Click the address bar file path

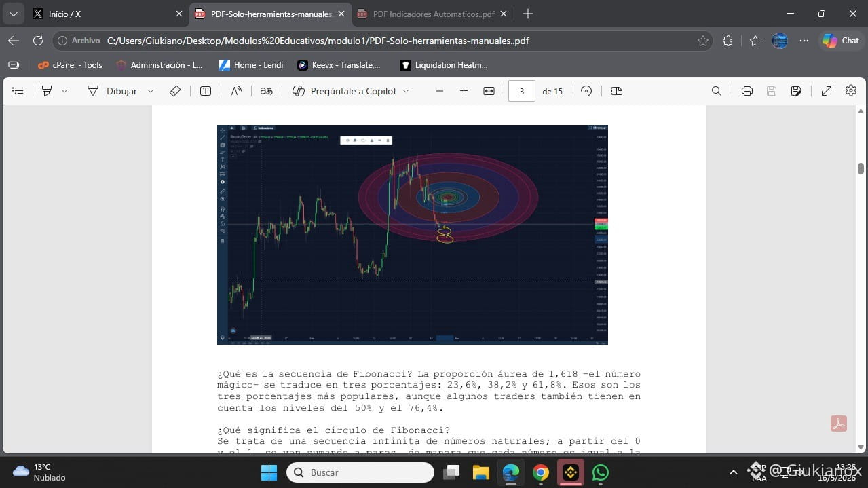coord(318,41)
